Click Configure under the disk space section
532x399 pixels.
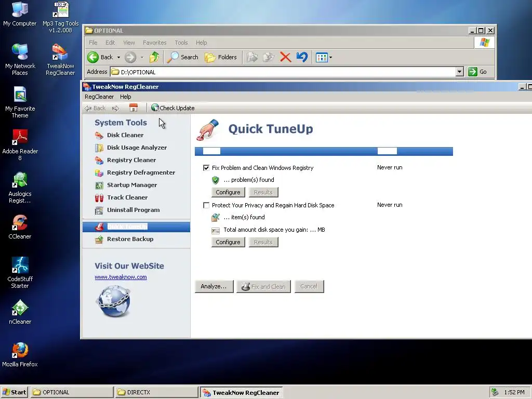228,242
